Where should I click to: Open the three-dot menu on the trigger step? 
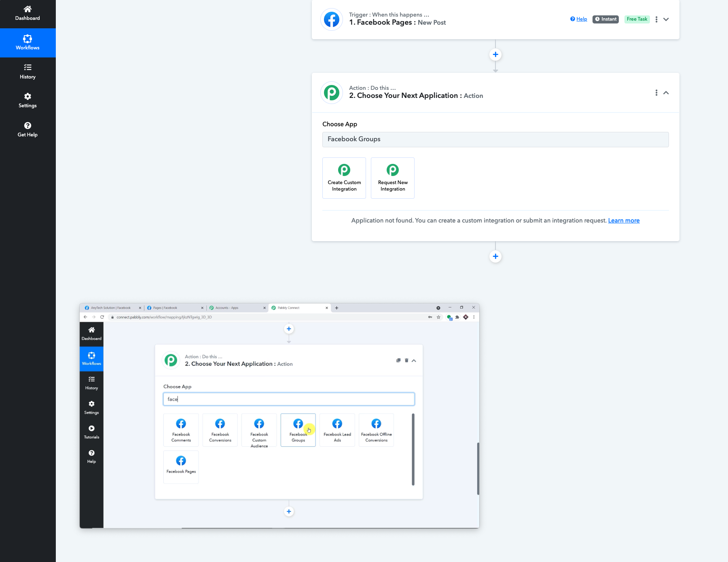point(656,19)
